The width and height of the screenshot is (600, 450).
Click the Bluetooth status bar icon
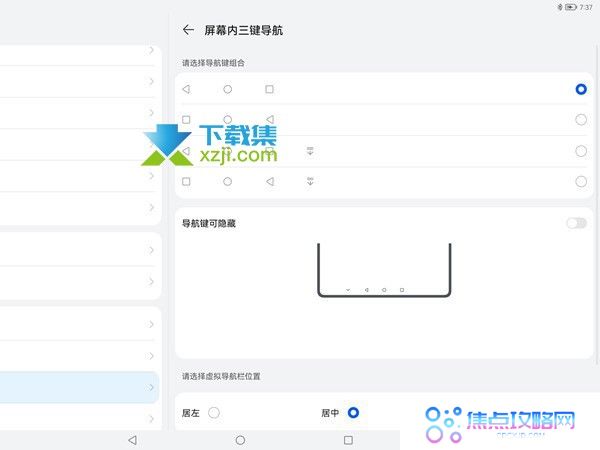[x=560, y=7]
